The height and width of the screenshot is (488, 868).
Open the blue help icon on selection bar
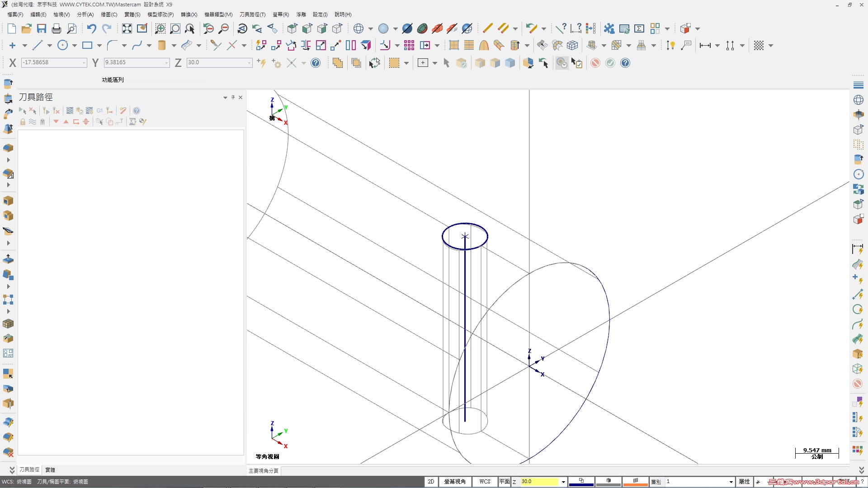316,63
